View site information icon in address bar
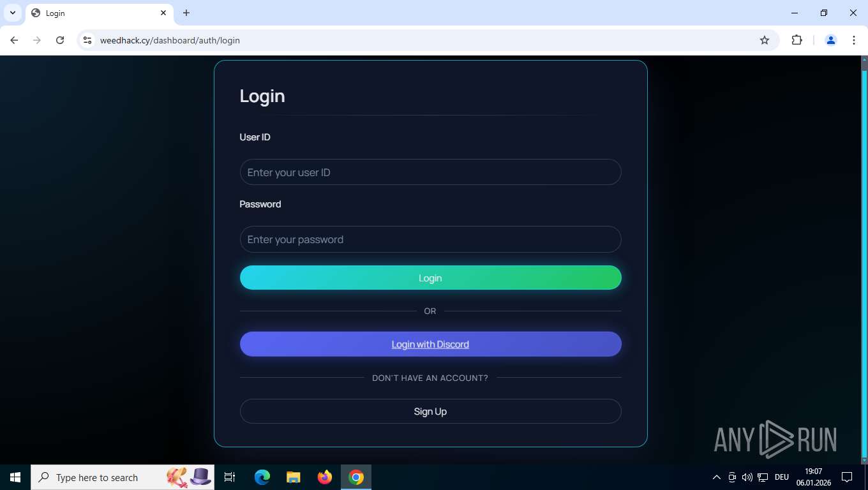 87,40
